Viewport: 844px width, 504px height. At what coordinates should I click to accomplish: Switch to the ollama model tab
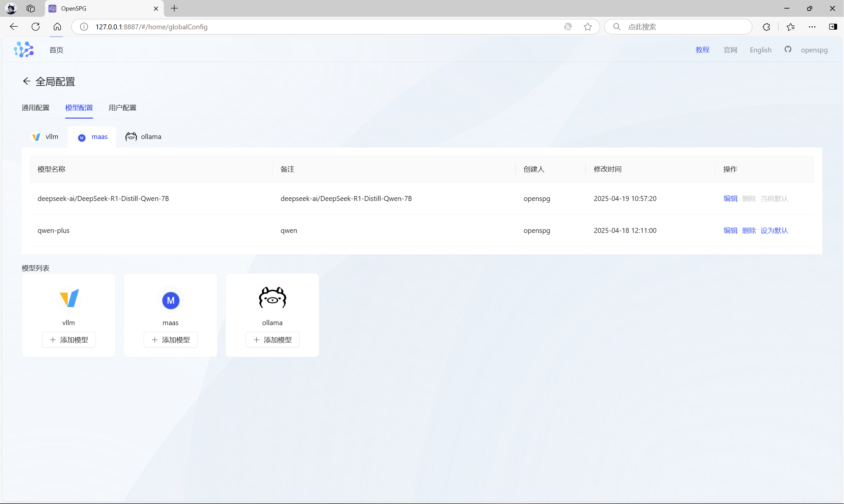143,137
